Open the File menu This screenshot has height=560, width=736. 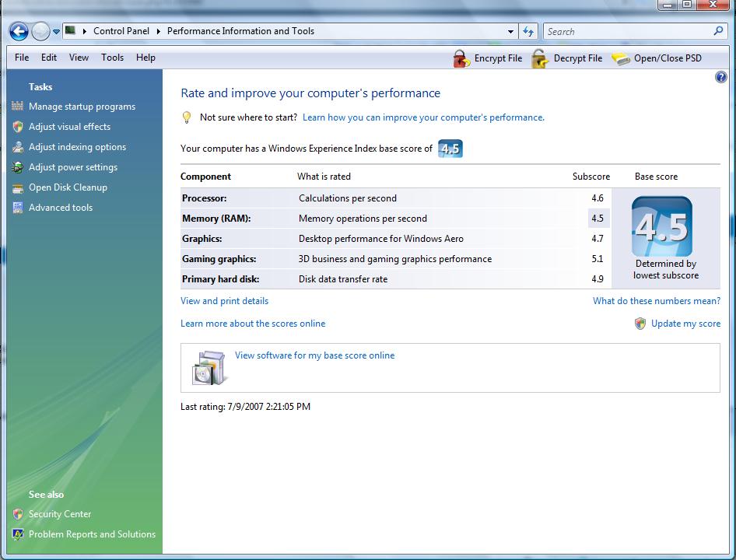tap(22, 58)
